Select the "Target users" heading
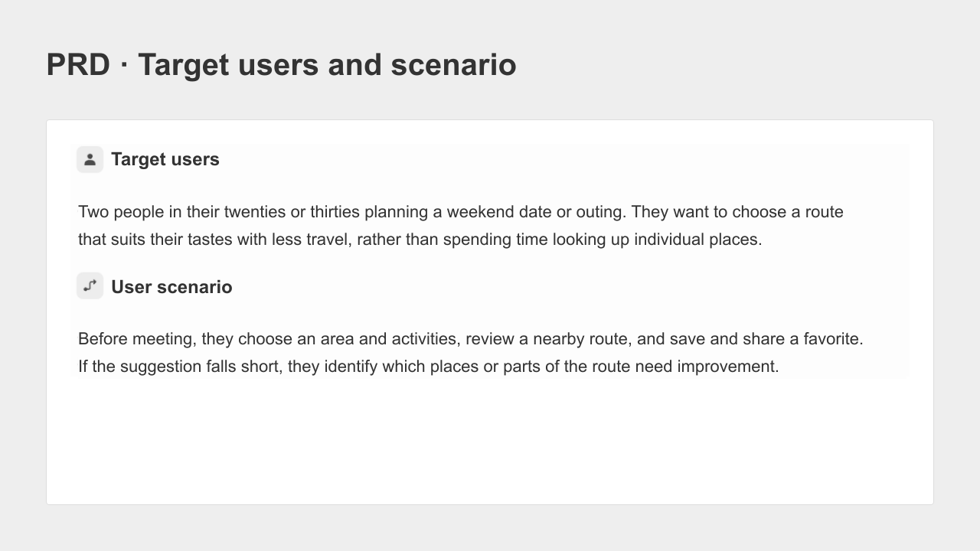 coord(165,159)
